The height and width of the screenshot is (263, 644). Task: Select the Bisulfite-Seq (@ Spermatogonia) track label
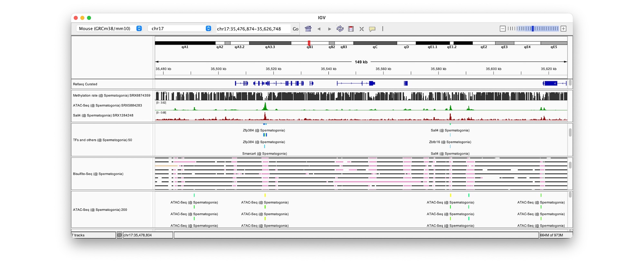pos(98,174)
